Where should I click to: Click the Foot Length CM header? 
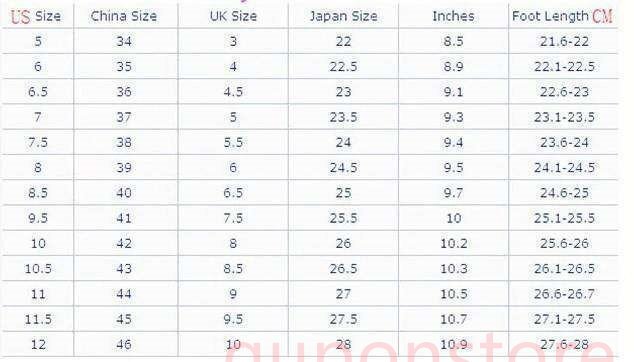(562, 16)
